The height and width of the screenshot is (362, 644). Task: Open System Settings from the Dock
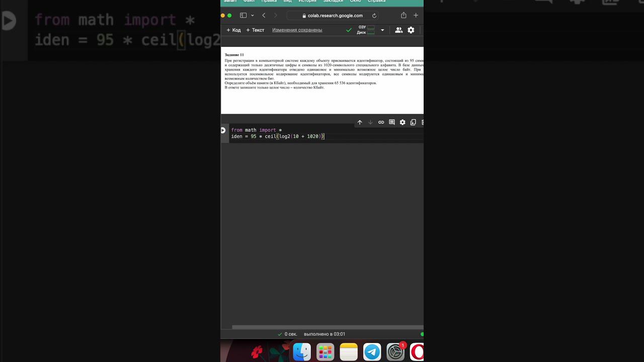[395, 352]
